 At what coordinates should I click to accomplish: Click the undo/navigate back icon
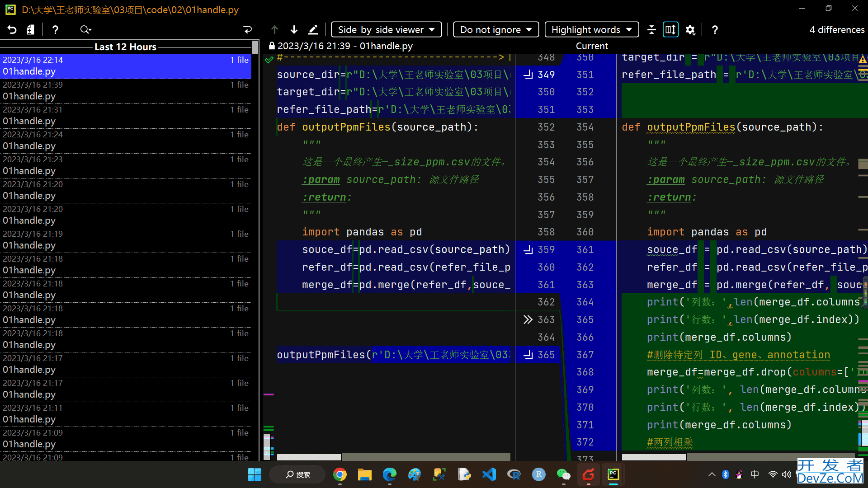click(13, 29)
